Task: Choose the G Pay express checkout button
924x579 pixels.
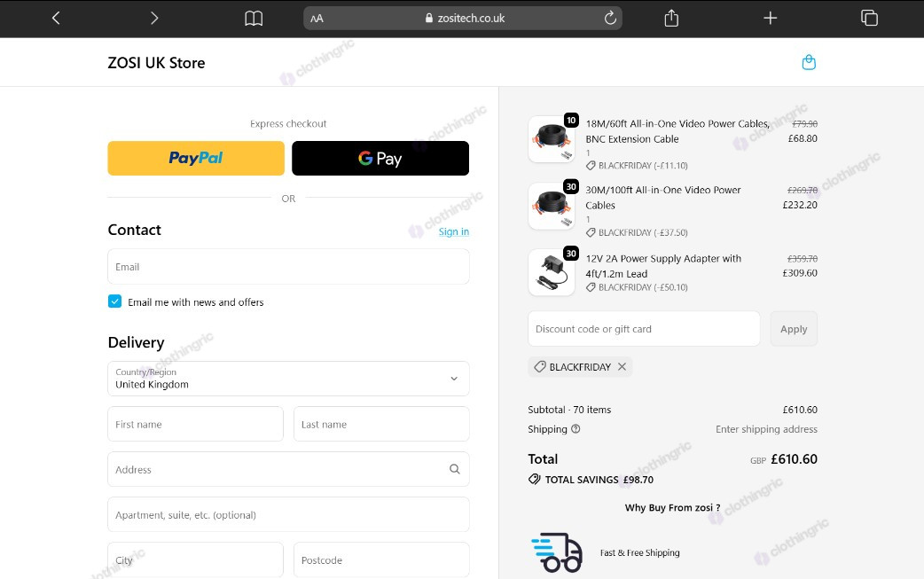Action: click(380, 158)
